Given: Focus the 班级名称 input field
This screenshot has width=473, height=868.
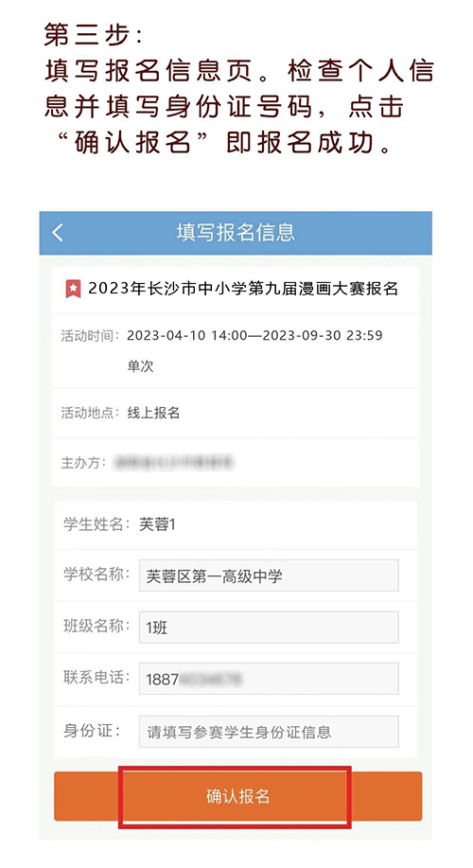Looking at the screenshot, I should (x=269, y=628).
